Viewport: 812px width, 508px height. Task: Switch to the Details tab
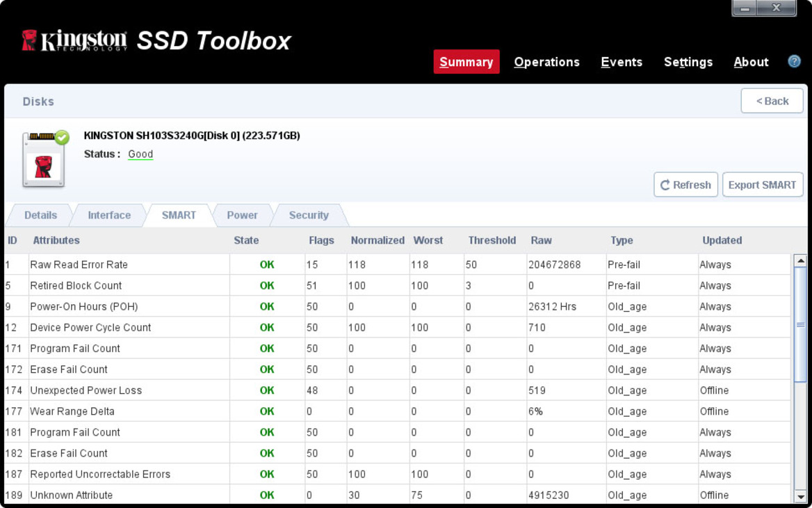tap(40, 215)
